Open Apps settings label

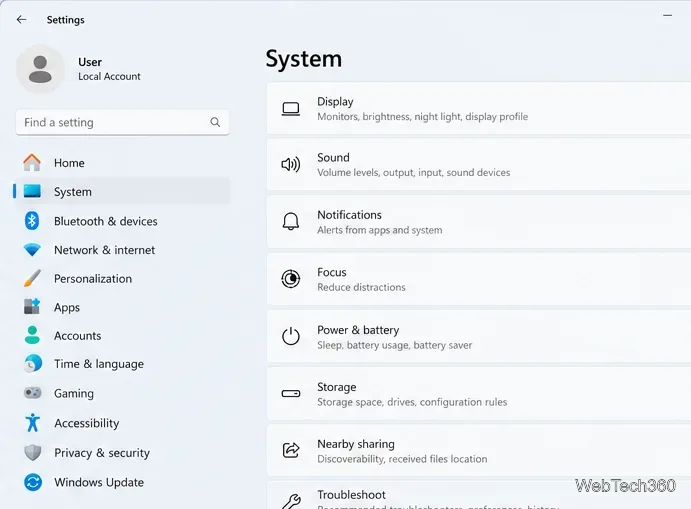(x=67, y=308)
